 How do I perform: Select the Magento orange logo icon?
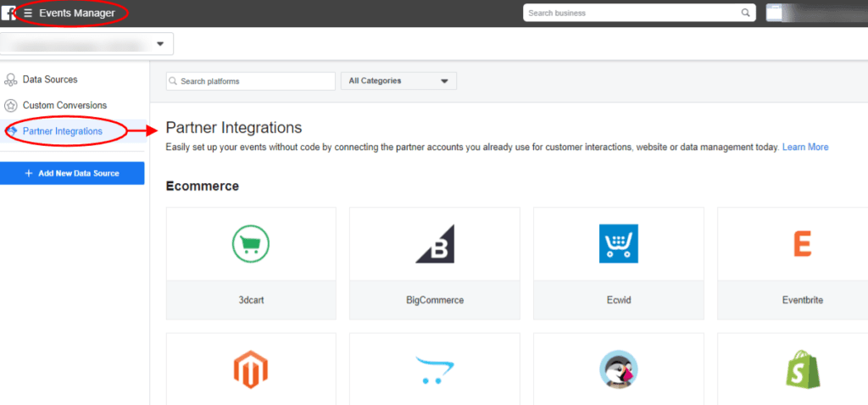click(x=251, y=370)
